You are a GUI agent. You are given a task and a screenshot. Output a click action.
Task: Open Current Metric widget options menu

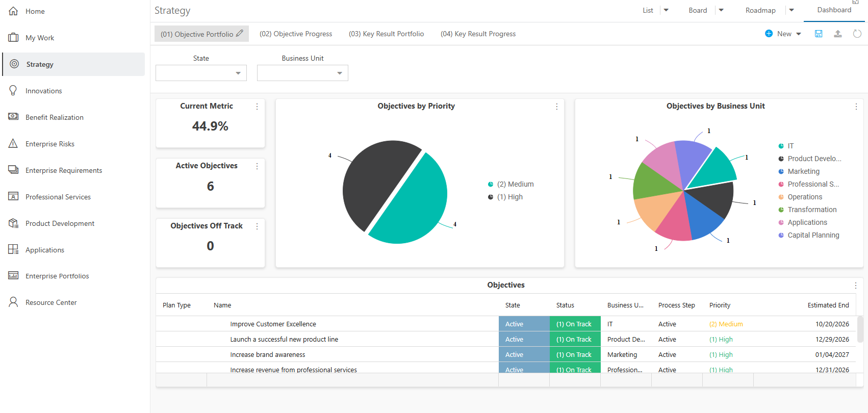257,107
